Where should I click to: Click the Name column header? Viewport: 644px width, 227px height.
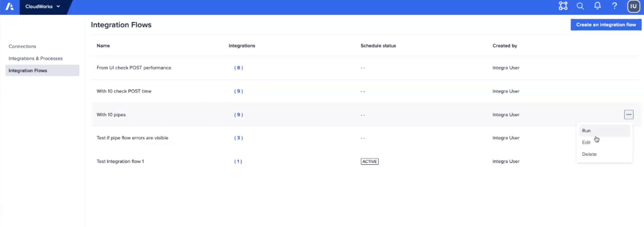[x=103, y=46]
